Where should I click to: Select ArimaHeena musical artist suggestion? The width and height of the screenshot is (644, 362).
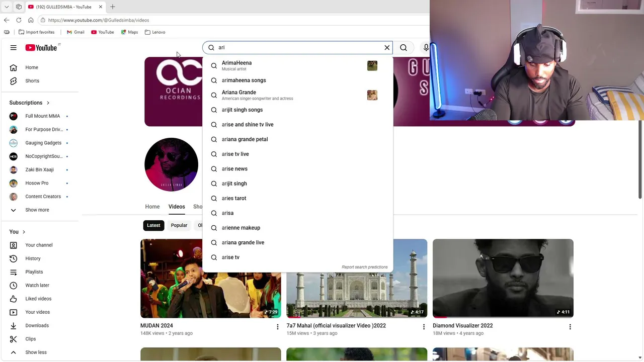click(297, 66)
